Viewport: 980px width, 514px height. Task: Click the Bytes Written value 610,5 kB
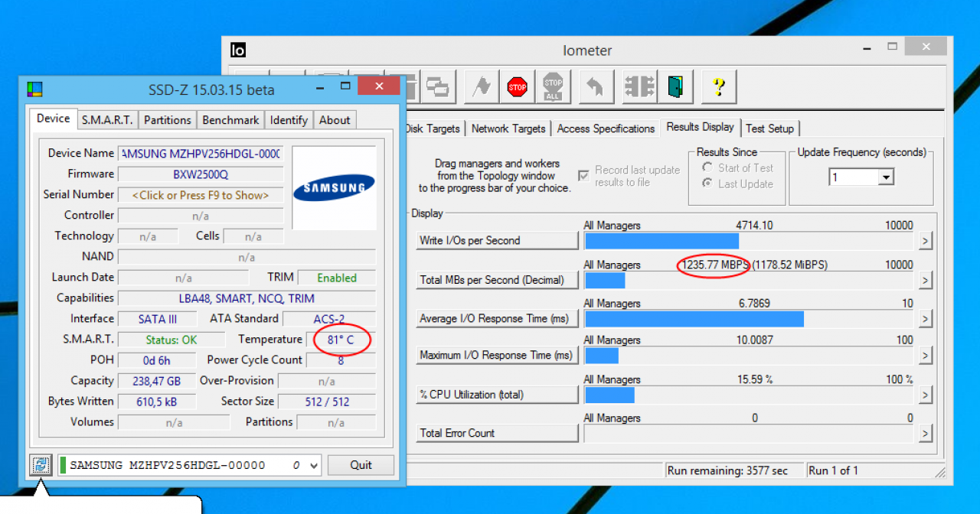[x=157, y=402]
